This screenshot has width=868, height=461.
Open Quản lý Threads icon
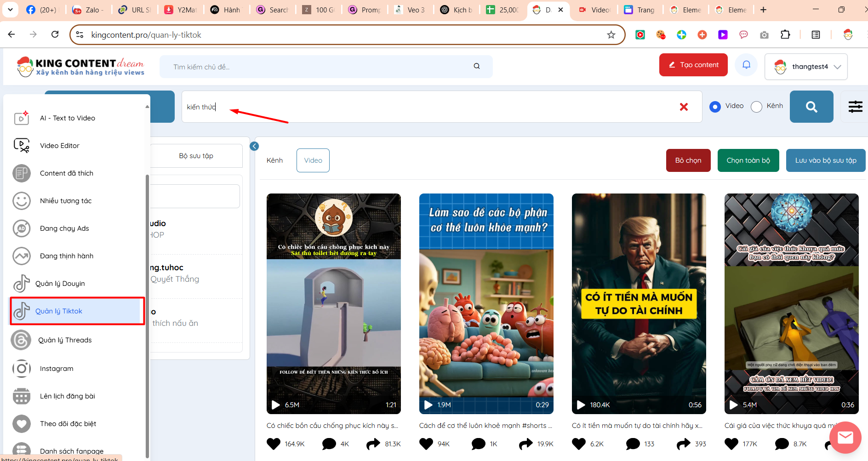21,340
